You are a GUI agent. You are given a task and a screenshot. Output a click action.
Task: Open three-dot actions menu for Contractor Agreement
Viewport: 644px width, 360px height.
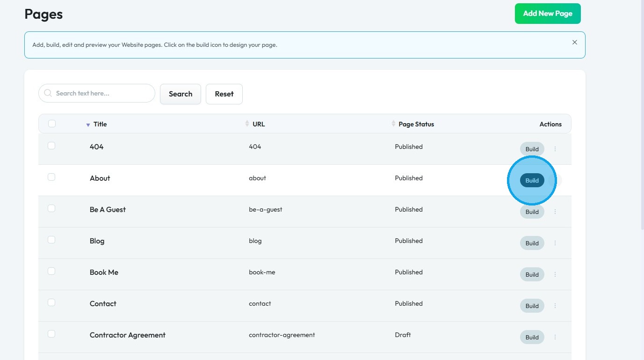coord(555,337)
